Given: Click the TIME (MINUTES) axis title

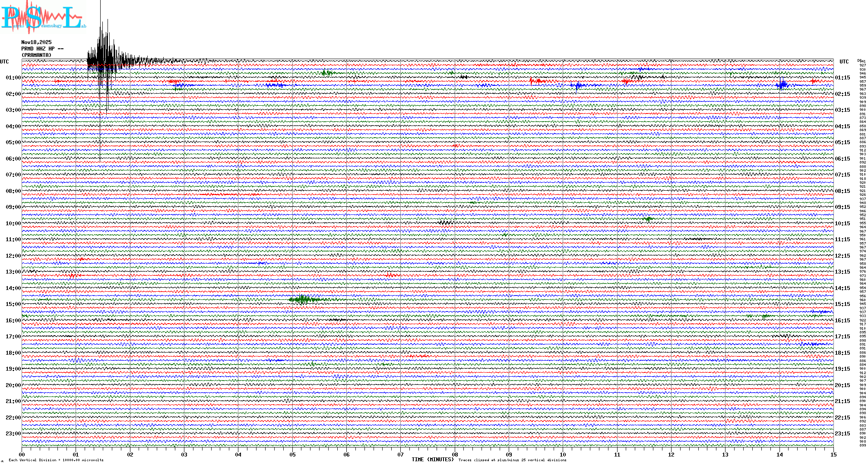Looking at the screenshot, I should coord(433,460).
